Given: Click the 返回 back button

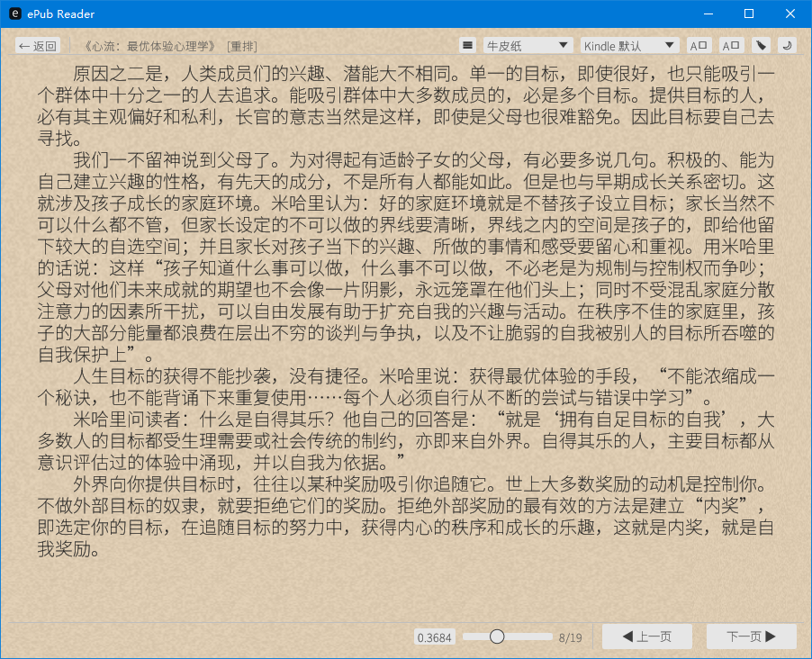Looking at the screenshot, I should point(37,46).
